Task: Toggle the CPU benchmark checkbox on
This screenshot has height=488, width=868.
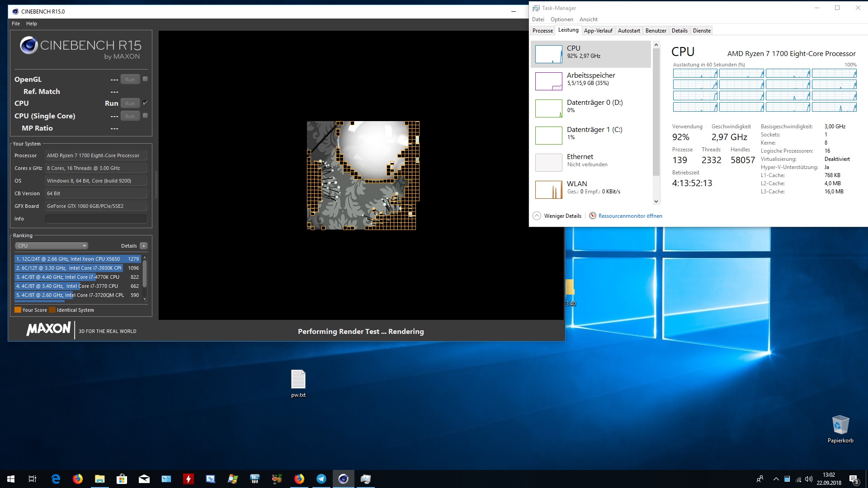Action: tap(146, 103)
